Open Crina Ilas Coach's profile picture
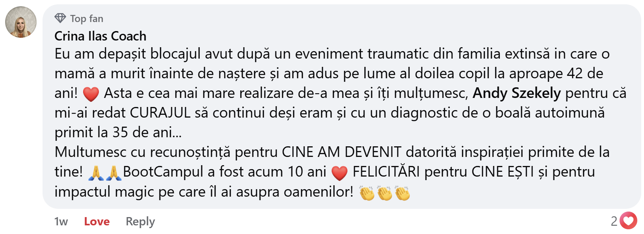The image size is (644, 234). click(x=21, y=22)
